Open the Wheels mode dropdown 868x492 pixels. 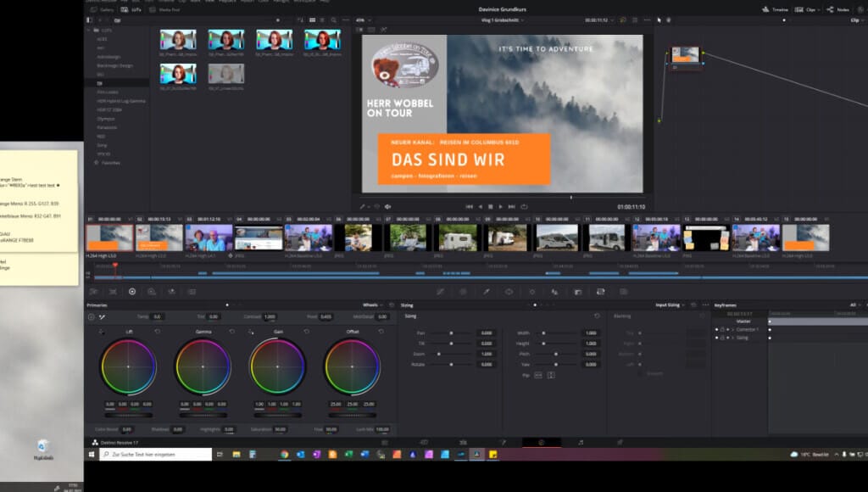[373, 305]
